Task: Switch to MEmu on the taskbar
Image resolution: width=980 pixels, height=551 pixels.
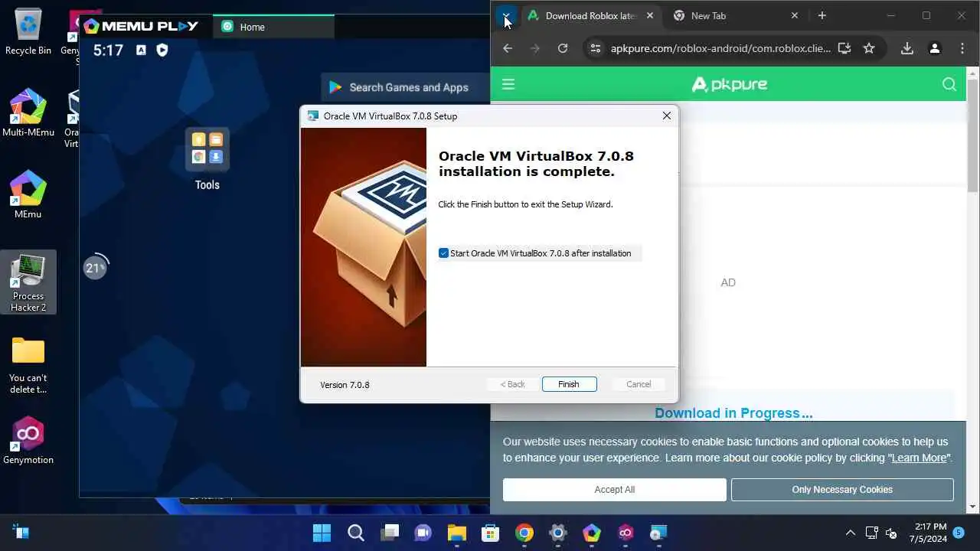Action: coord(592,533)
